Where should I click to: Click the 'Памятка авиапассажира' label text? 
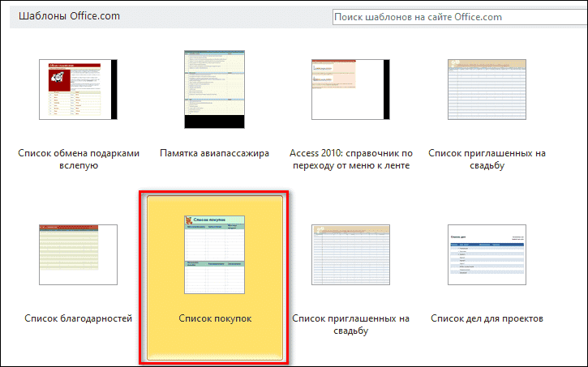pos(214,152)
